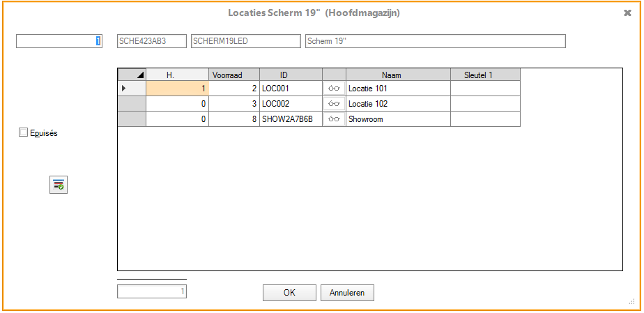Click the glasses icon for Locatie 102
Image resolution: width=644 pixels, height=313 pixels.
click(x=334, y=104)
